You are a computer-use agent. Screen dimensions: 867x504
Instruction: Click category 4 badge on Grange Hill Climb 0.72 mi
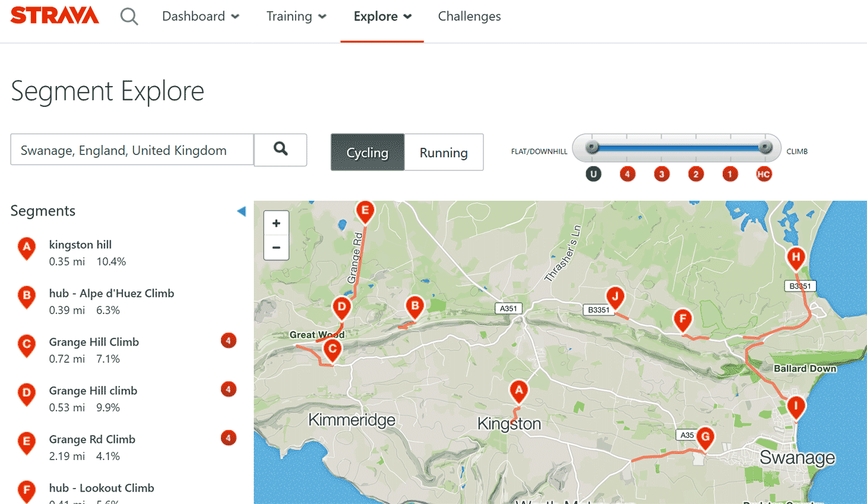click(229, 341)
